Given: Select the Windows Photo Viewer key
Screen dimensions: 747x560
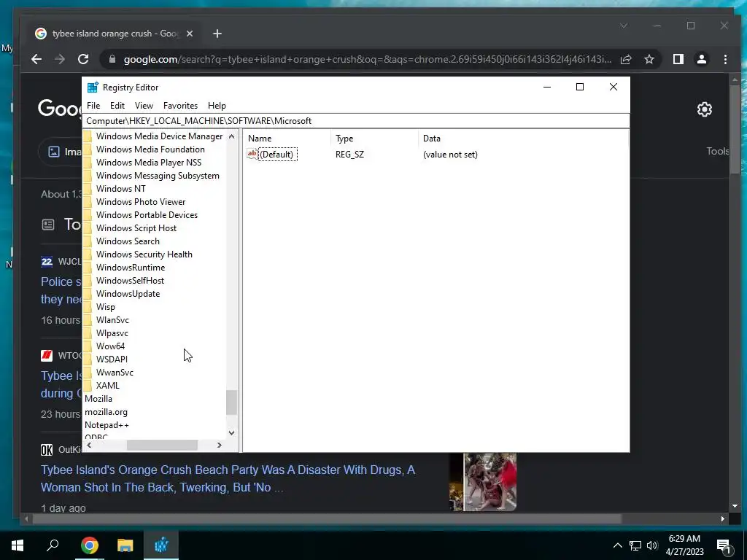Looking at the screenshot, I should [x=141, y=202].
